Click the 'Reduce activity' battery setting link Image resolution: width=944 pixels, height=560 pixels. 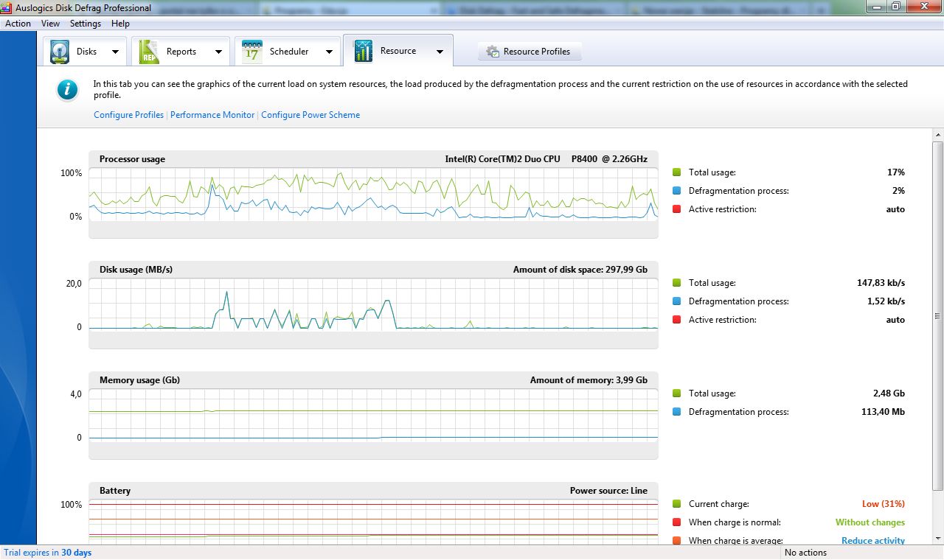[873, 540]
